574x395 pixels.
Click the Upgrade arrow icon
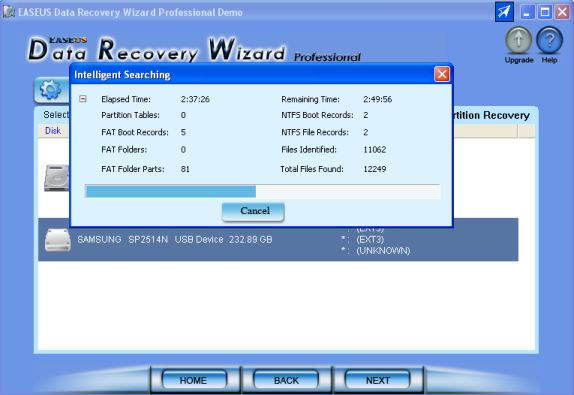point(518,40)
